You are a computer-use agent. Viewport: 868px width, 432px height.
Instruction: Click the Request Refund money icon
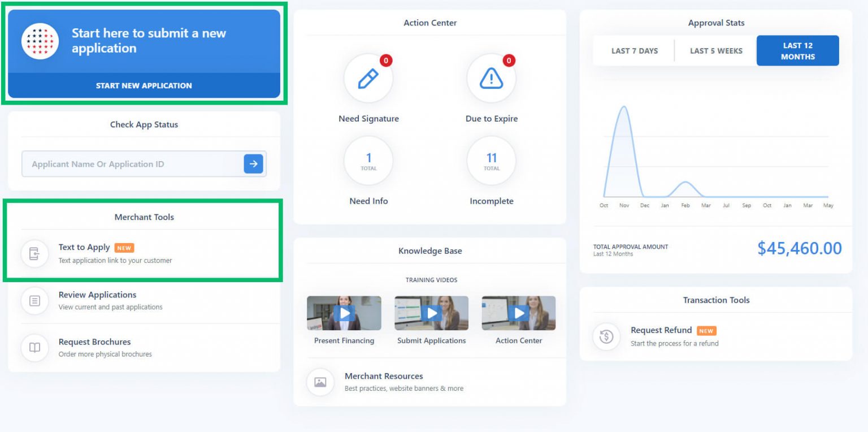click(x=606, y=336)
